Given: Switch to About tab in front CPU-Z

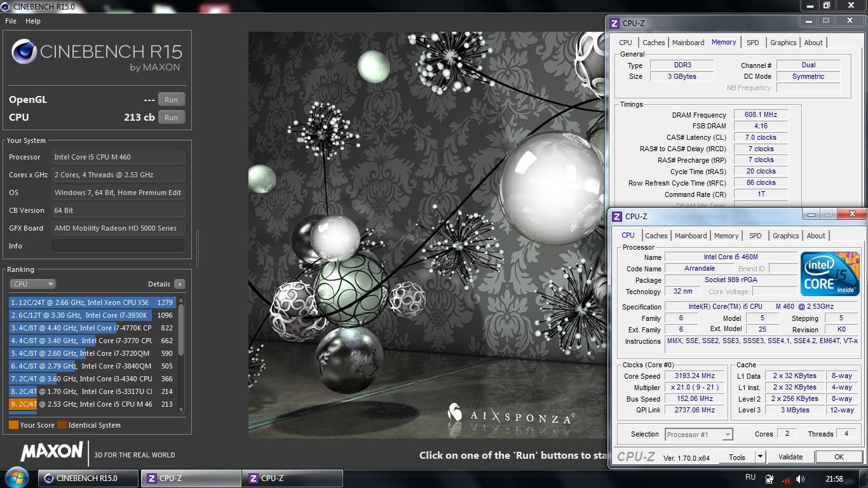Looking at the screenshot, I should [816, 236].
